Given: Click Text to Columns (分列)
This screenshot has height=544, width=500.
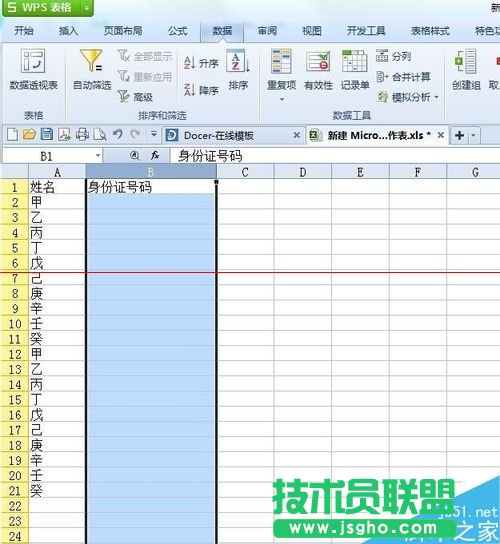Looking at the screenshot, I should 394,56.
